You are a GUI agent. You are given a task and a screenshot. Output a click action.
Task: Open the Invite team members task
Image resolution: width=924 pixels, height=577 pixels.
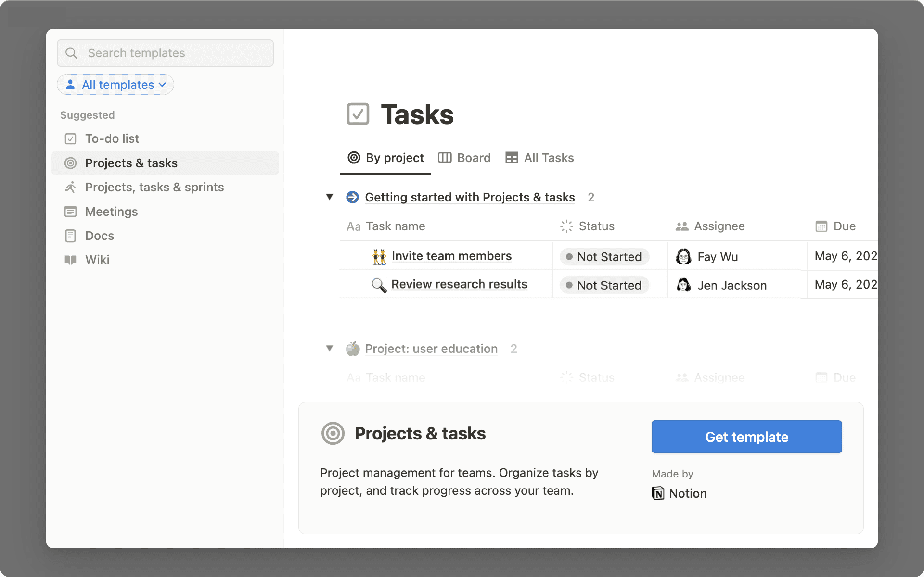(452, 256)
